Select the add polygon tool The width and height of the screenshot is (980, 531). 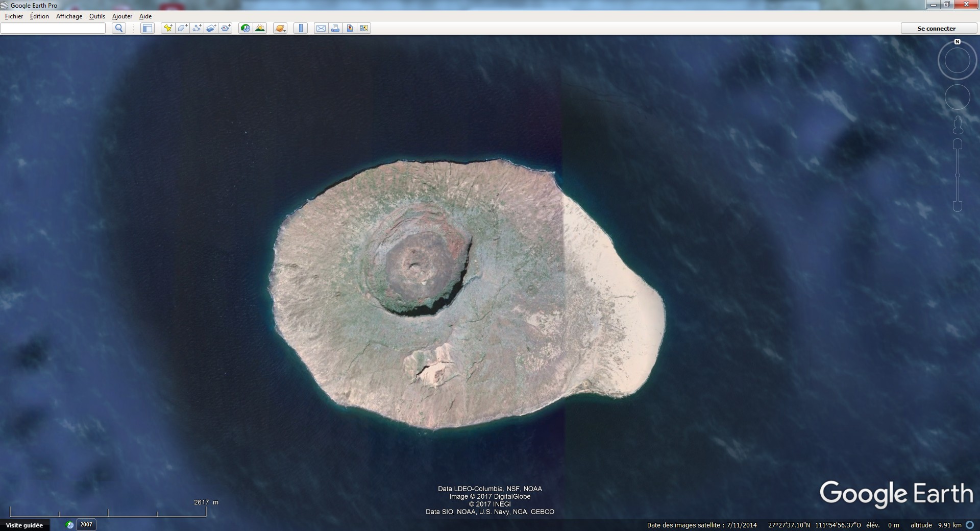point(182,28)
